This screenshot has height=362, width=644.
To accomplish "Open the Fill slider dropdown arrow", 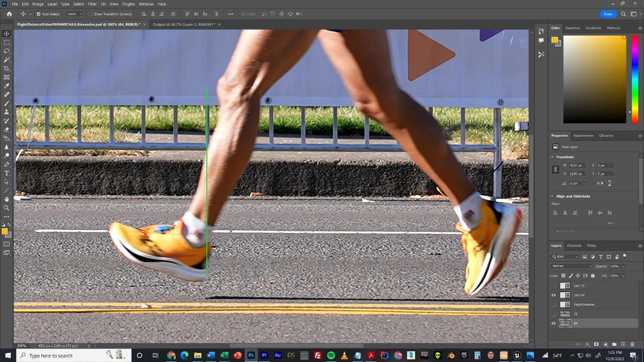I will coord(623,276).
